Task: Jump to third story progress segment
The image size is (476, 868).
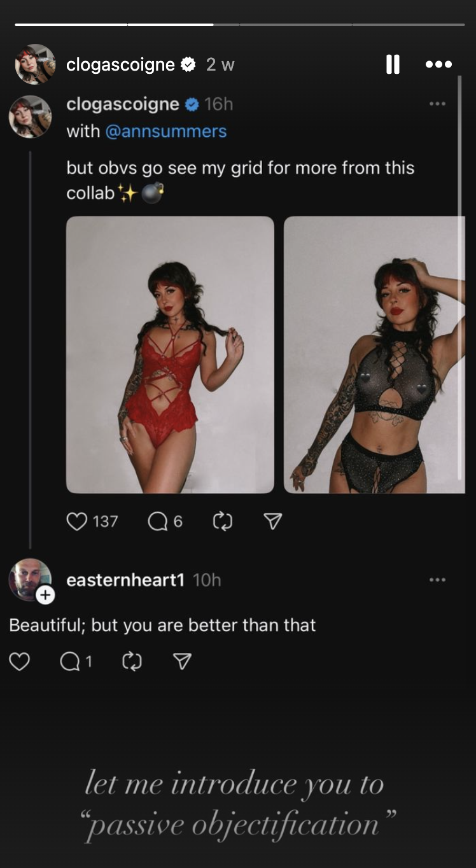Action: click(x=296, y=25)
